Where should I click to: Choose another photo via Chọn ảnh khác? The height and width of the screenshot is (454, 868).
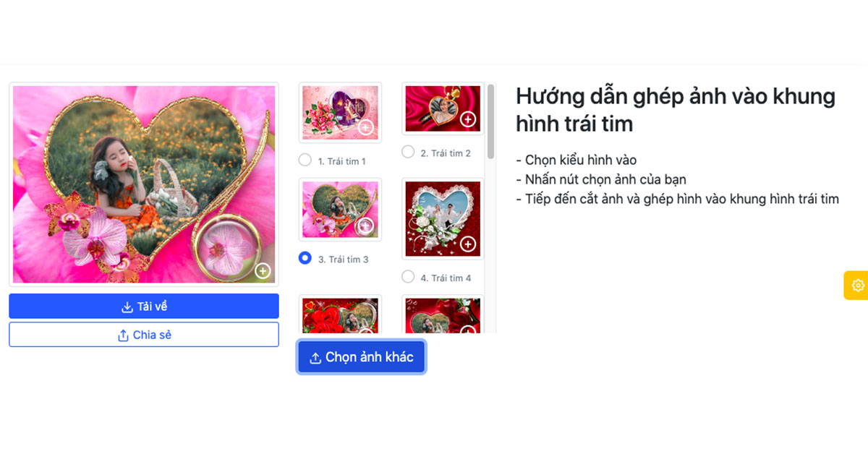click(x=362, y=358)
